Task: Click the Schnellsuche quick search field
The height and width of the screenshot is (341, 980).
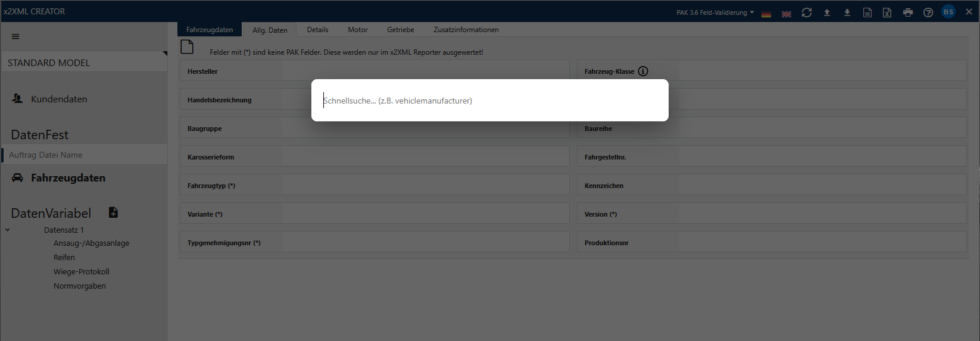Action: click(489, 101)
